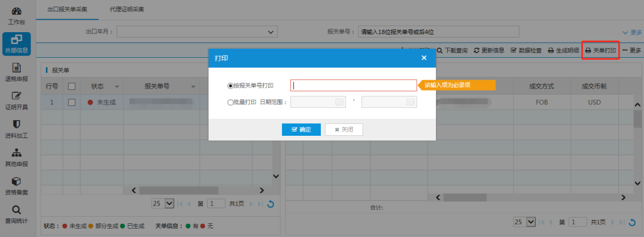The height and width of the screenshot is (237, 644).
Task: Click right table vertical scrollbar up arrow
Action: point(637,104)
